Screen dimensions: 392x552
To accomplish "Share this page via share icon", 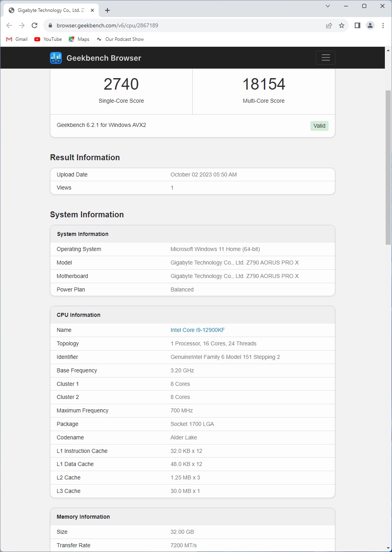I will point(329,25).
